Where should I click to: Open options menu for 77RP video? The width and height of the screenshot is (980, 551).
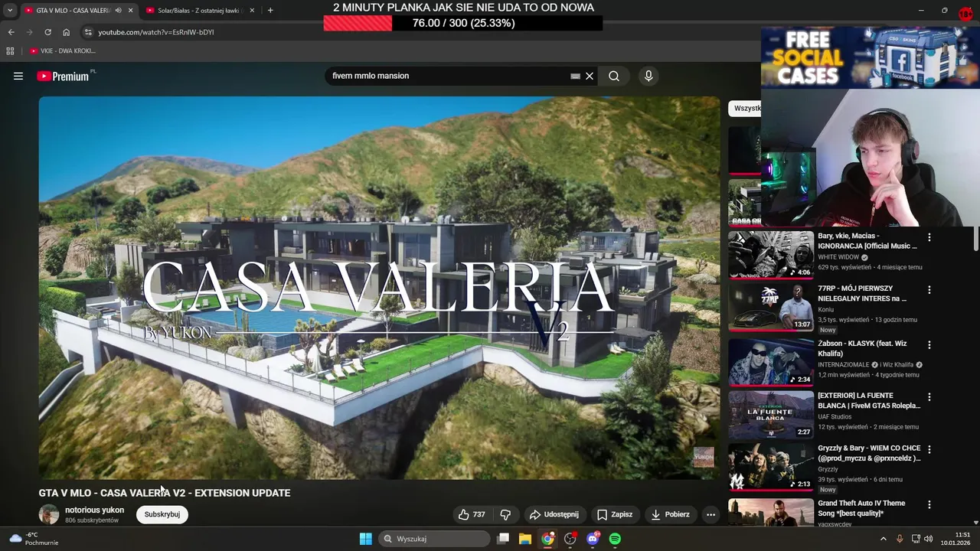click(x=929, y=290)
